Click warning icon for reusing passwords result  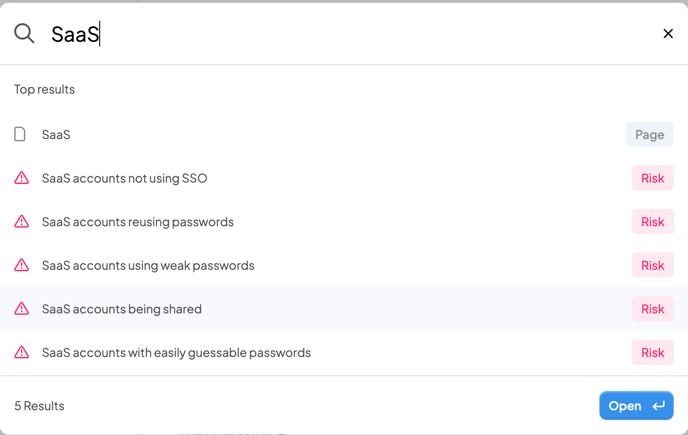22,221
